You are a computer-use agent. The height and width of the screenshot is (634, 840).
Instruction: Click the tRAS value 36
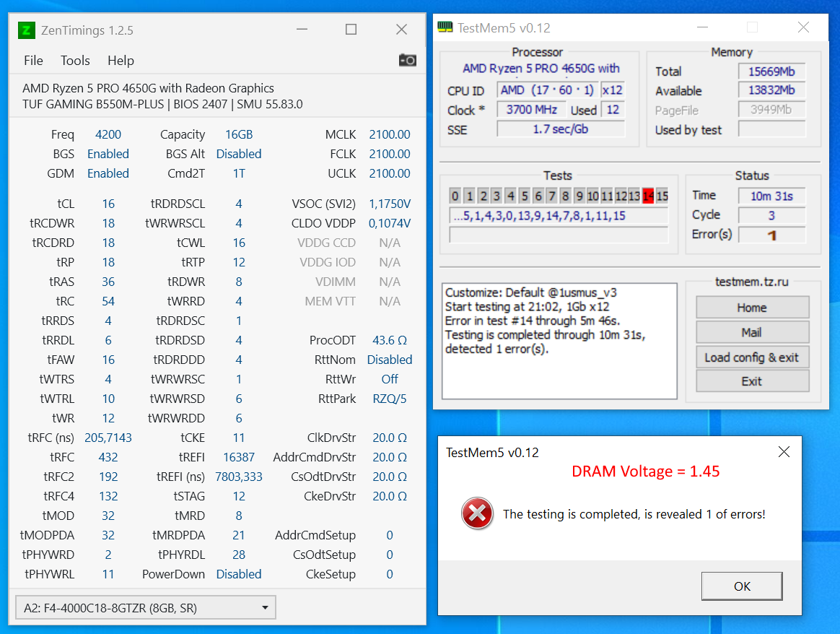click(x=108, y=282)
